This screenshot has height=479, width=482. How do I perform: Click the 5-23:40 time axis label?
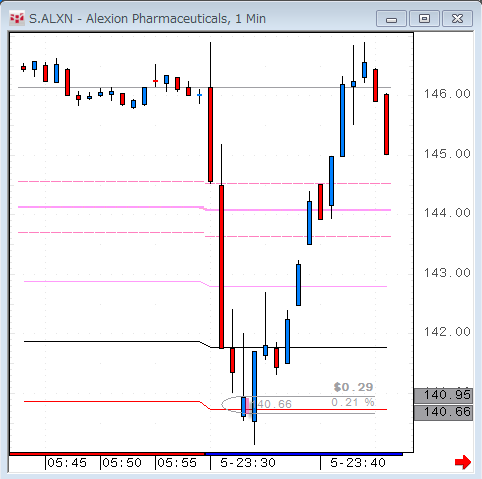(358, 463)
